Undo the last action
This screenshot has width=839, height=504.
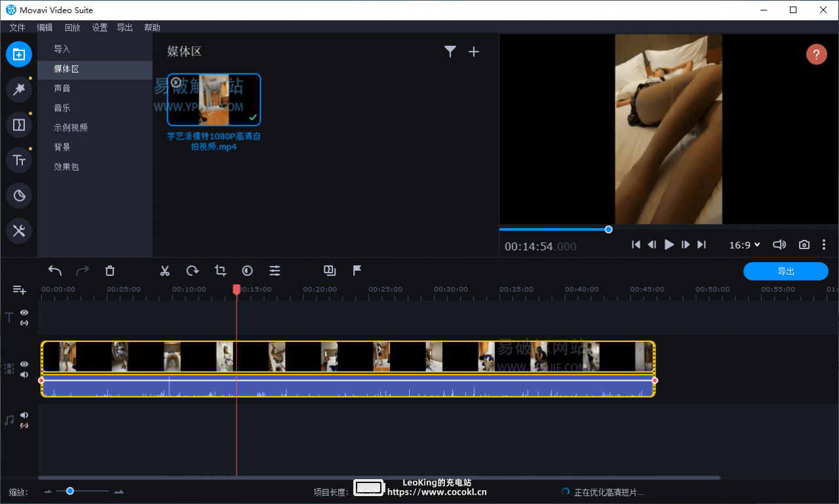(55, 271)
